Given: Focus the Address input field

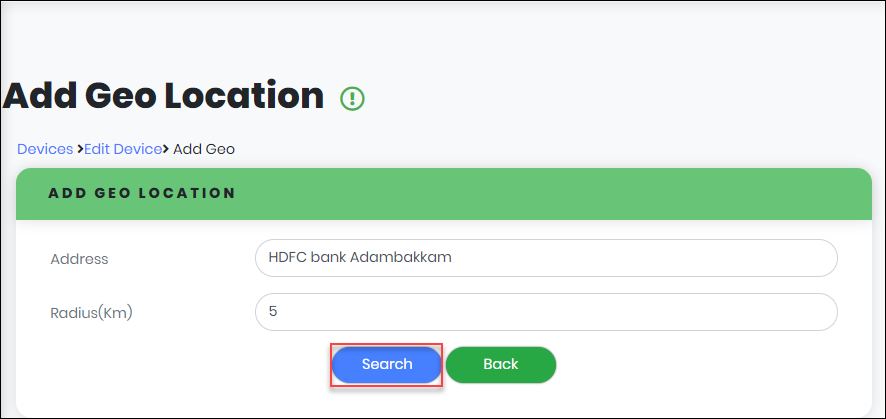Looking at the screenshot, I should [x=545, y=258].
